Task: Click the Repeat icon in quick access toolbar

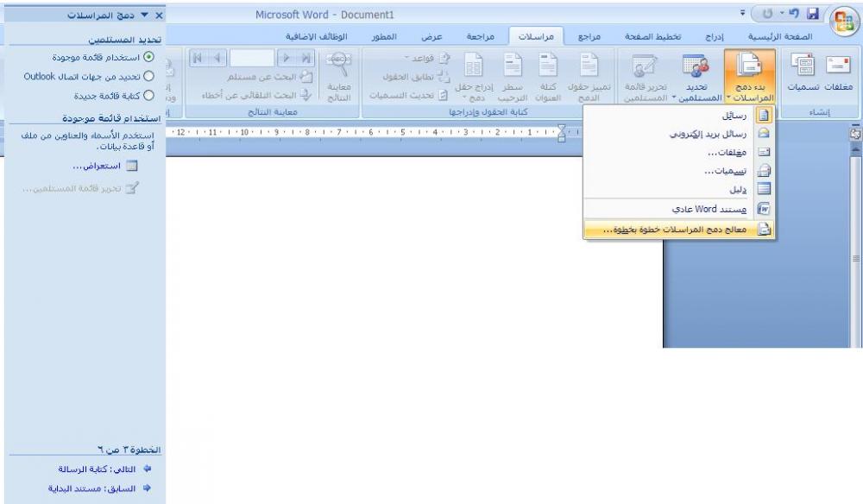Action: point(767,15)
